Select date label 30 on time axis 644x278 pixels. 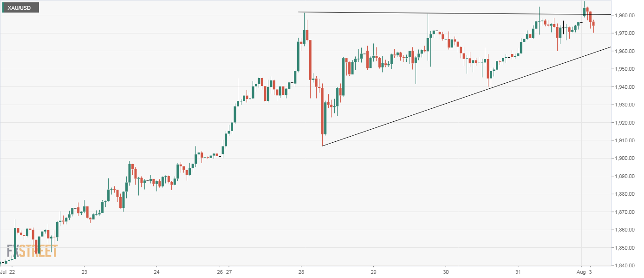point(446,271)
